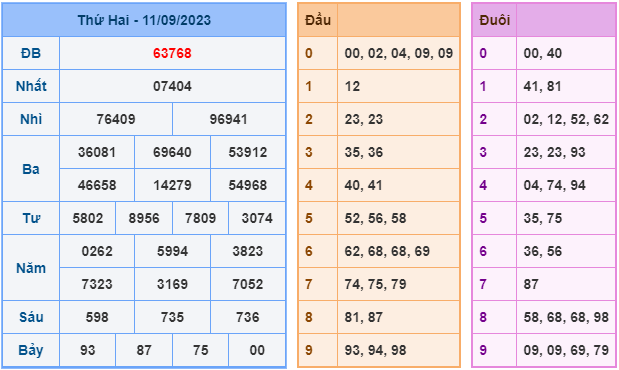Select Đầu row values 62, 68, 68, 69

(387, 251)
